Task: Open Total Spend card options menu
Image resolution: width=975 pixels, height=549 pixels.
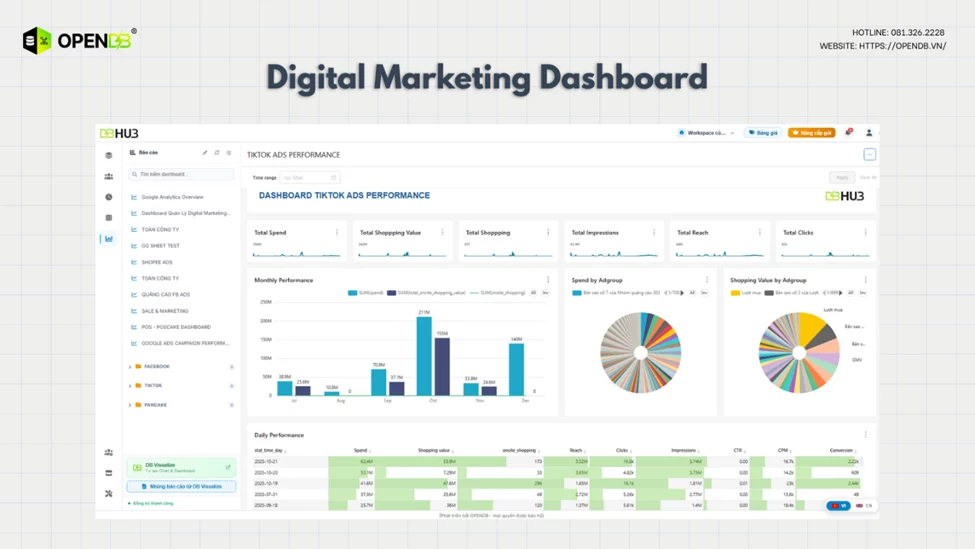Action: pos(337,233)
